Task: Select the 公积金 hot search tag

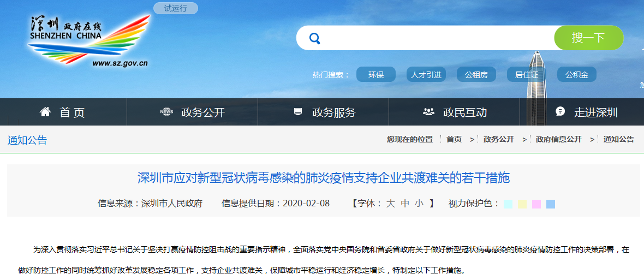Action: pos(577,75)
